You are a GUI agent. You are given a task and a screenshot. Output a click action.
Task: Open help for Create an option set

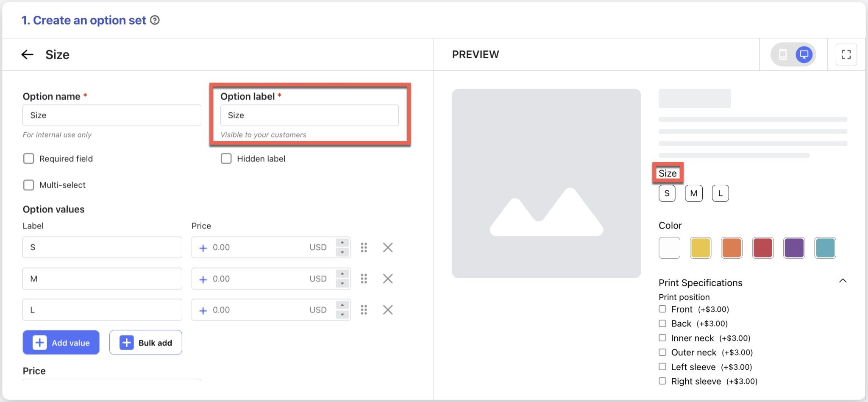click(x=155, y=20)
